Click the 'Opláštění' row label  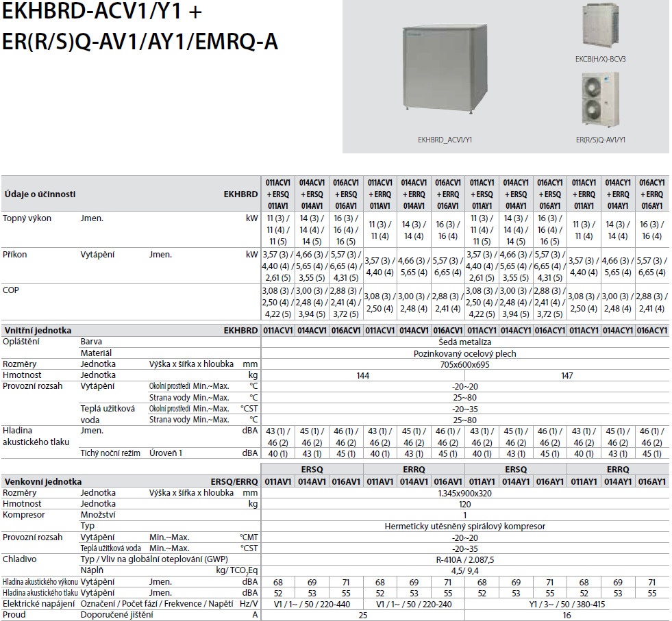[x=21, y=342]
